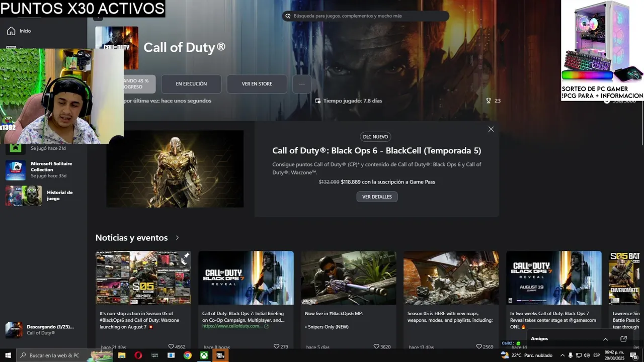Viewport: 644px width, 362px height.
Task: Open Season 05 is HERE news image
Action: click(x=451, y=278)
